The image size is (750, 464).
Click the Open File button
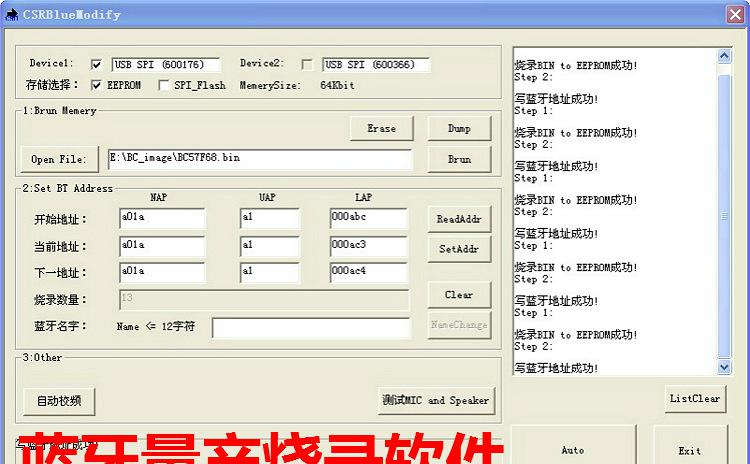(x=59, y=159)
